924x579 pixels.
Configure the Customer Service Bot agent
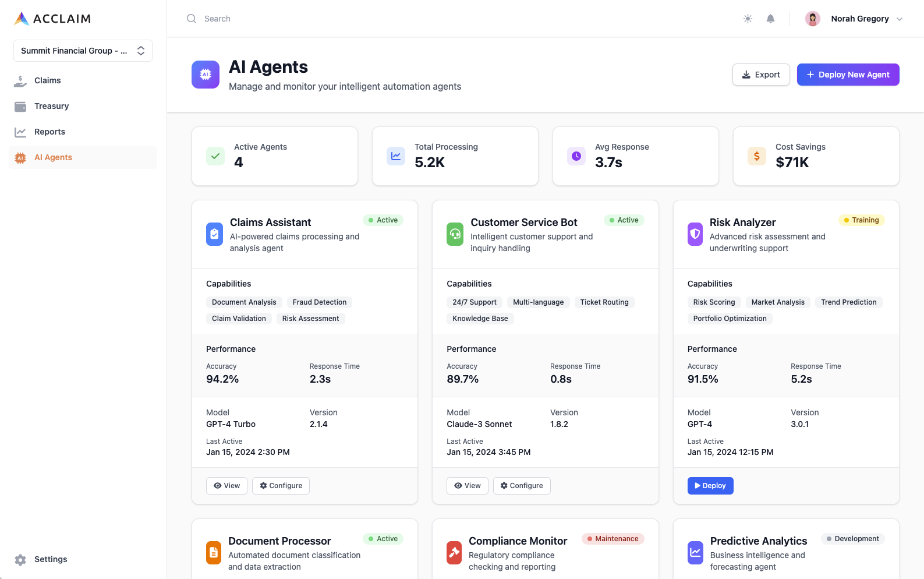click(522, 486)
